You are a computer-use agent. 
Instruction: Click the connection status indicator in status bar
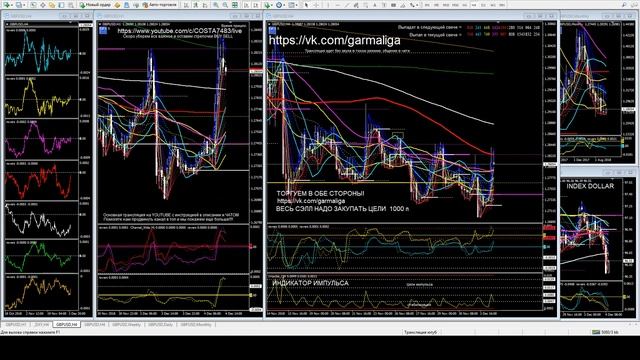(606, 332)
